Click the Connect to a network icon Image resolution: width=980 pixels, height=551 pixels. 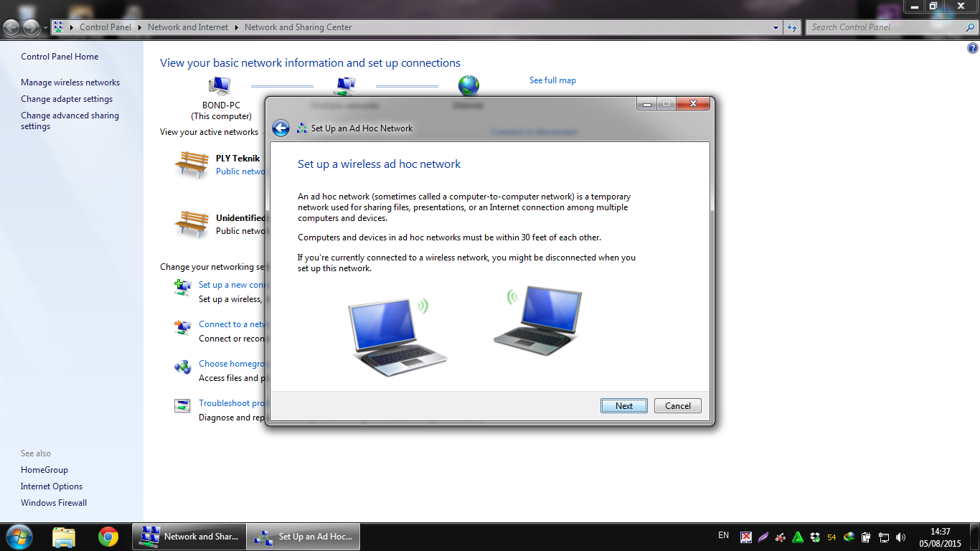click(x=182, y=327)
